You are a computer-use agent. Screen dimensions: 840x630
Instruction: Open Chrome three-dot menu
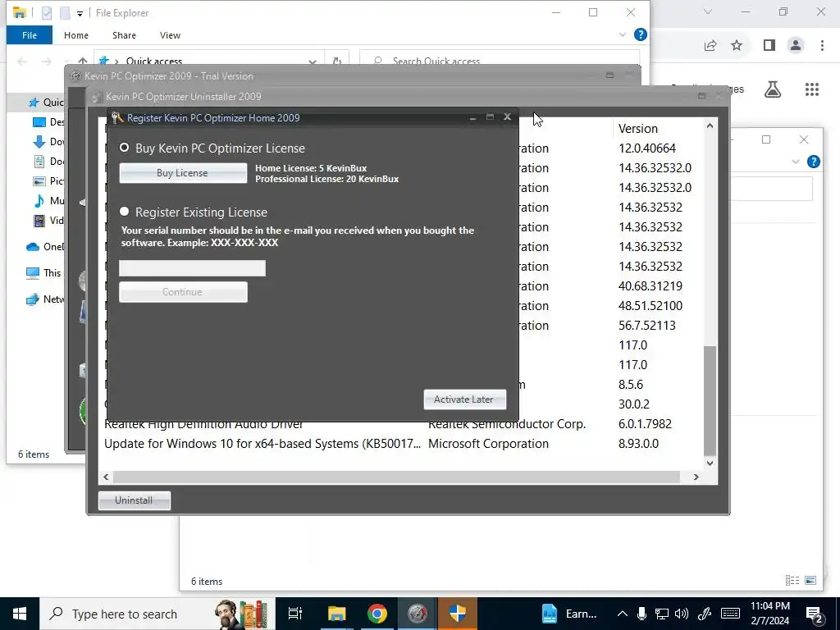coord(822,46)
